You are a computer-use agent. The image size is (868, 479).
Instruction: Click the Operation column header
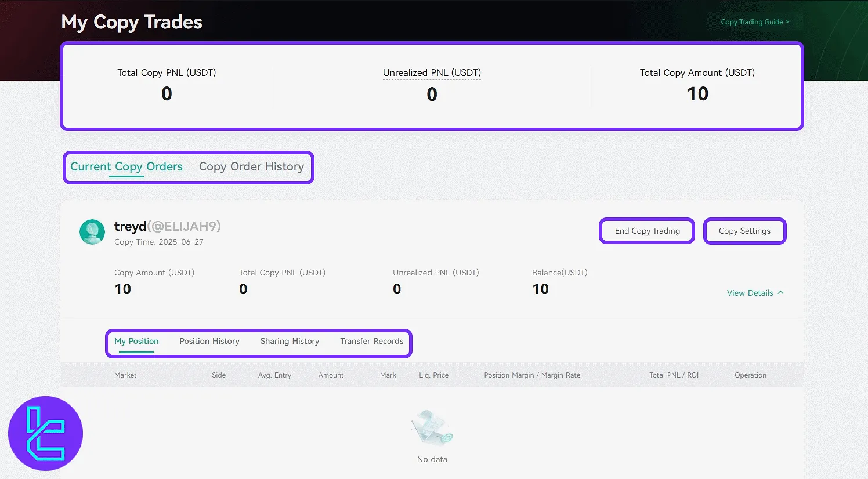pyautogui.click(x=750, y=375)
